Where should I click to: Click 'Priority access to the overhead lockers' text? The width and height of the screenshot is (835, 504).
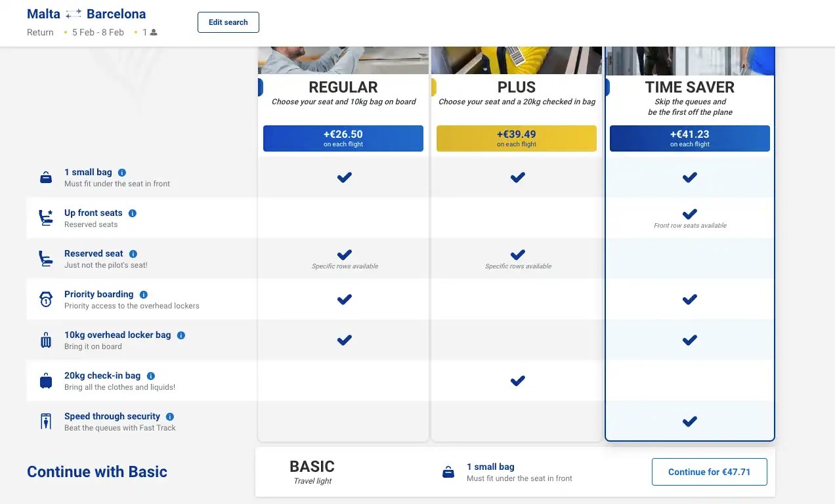coord(132,306)
